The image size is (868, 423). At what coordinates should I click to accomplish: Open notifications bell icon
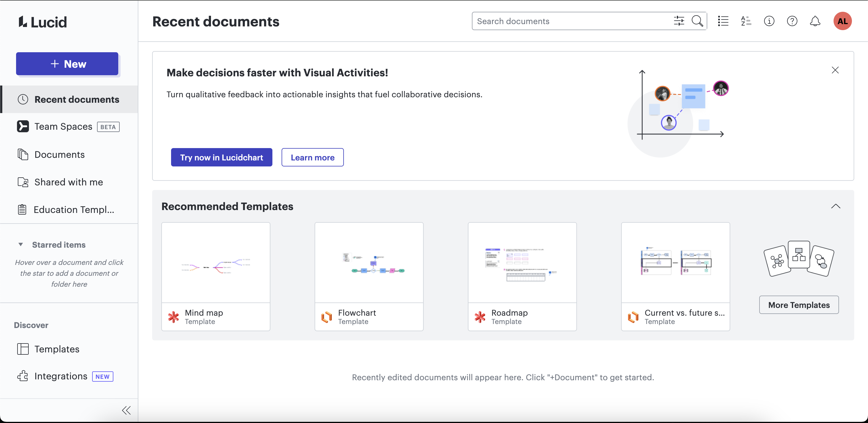point(815,21)
